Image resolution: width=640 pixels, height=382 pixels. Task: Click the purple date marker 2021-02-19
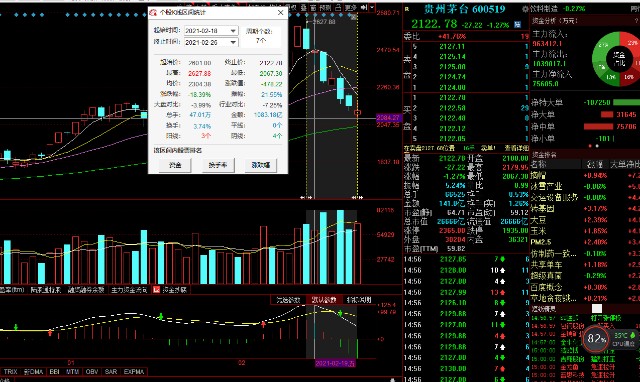(x=335, y=363)
